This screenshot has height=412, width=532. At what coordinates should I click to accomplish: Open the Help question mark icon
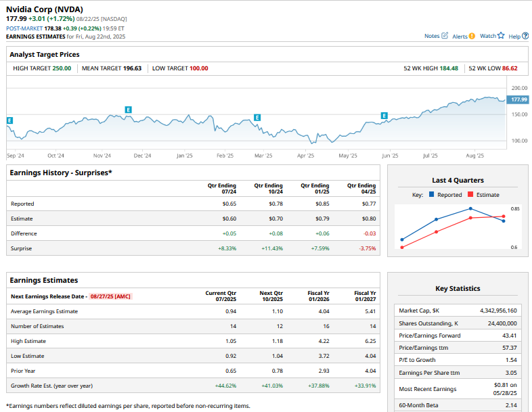tap(525, 36)
